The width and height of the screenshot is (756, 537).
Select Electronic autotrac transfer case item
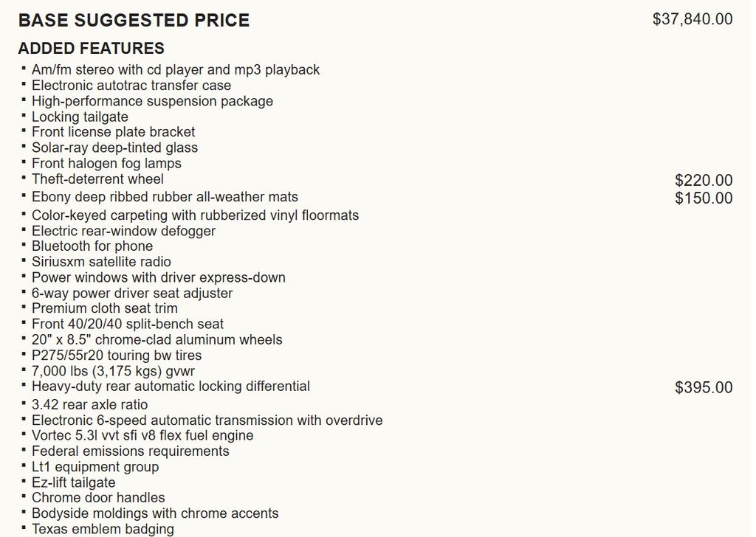(131, 86)
